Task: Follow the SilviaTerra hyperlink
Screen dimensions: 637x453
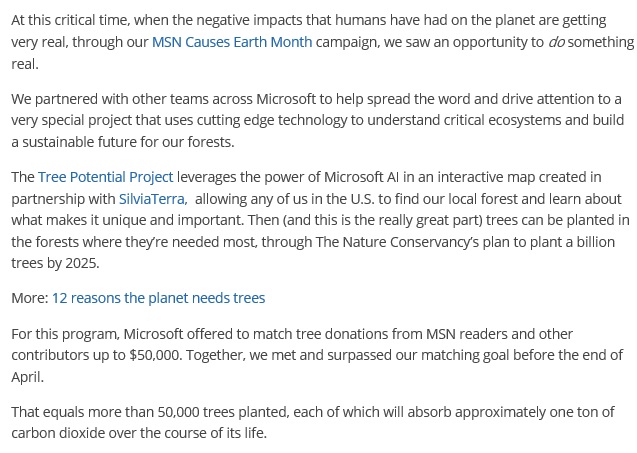Action: coord(153,199)
